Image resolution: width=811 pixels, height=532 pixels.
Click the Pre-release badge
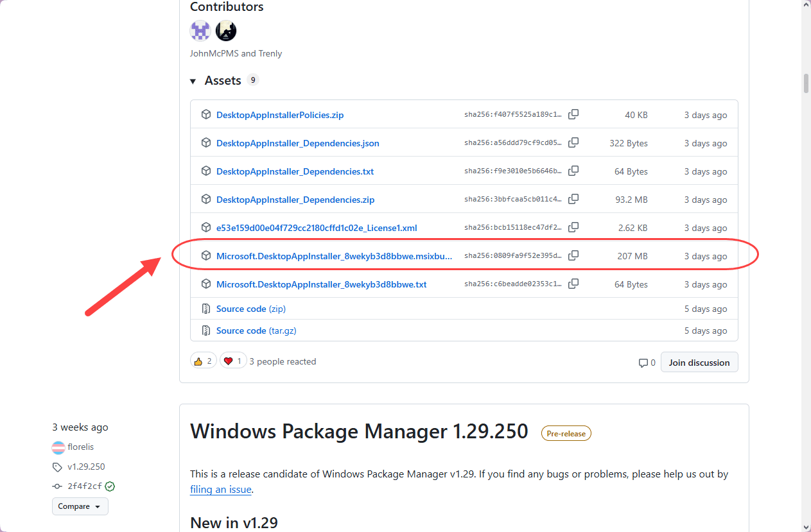pyautogui.click(x=566, y=434)
